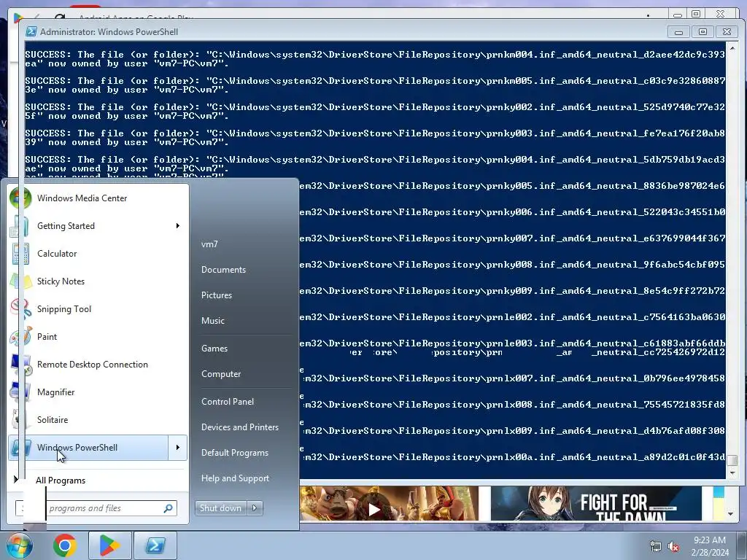
Task: Open vm7 user folder link
Action: click(209, 244)
